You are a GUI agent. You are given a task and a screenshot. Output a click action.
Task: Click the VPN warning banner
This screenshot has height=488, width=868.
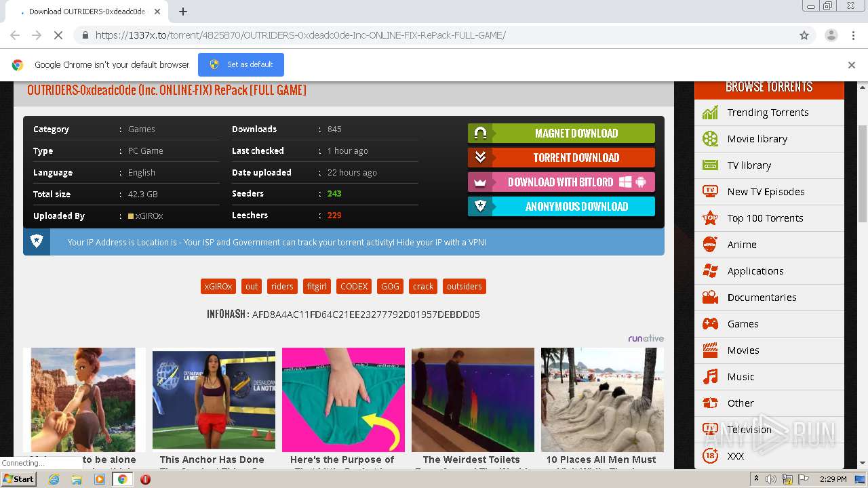(344, 242)
